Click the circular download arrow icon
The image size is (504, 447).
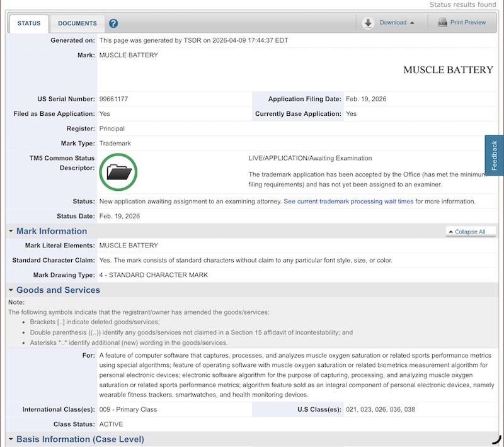[368, 23]
